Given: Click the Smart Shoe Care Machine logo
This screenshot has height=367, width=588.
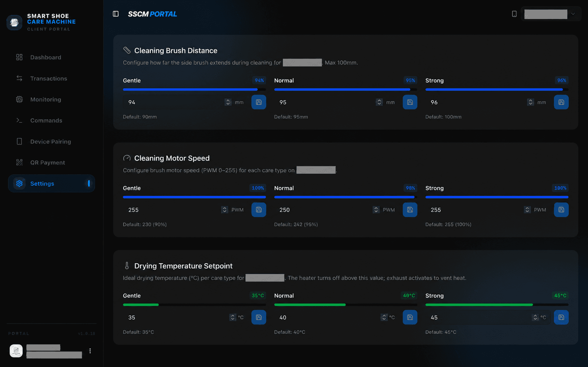Looking at the screenshot, I should [14, 23].
